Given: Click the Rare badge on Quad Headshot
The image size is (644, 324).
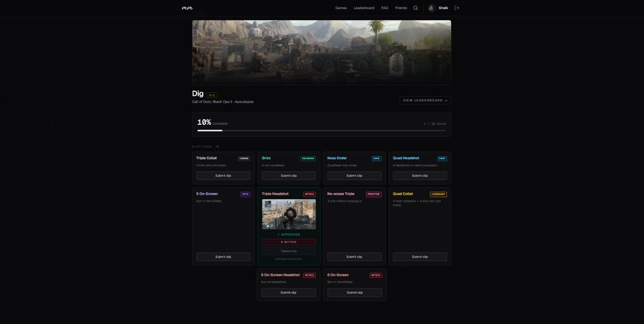Looking at the screenshot, I should click(442, 159).
